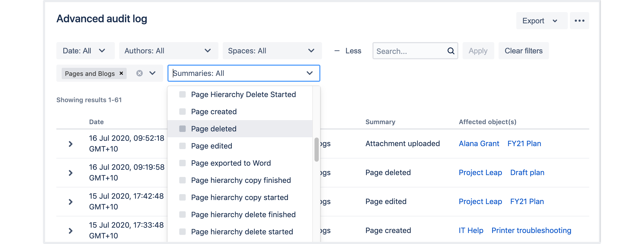Open the Date: All dropdown
The image size is (644, 244).
point(85,51)
